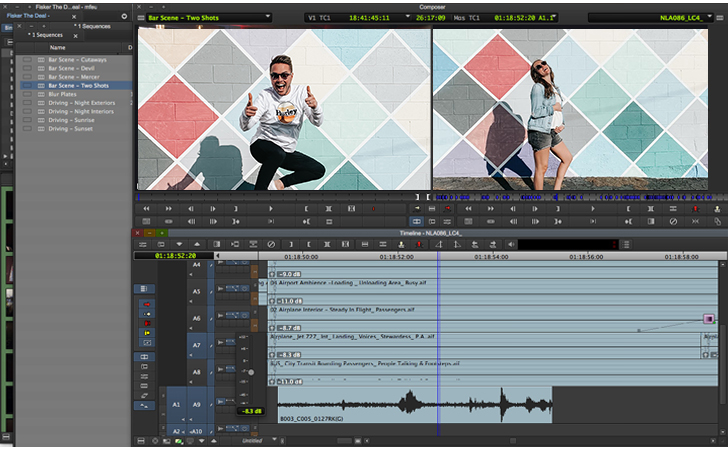Click the red Lift/Overwrite segment tool
The image size is (728, 450).
click(x=147, y=303)
